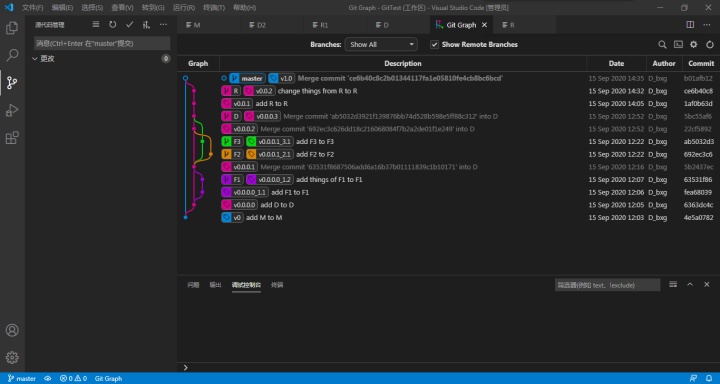Image resolution: width=720 pixels, height=384 pixels.
Task: Open editor more actions menu
Action: (707, 25)
